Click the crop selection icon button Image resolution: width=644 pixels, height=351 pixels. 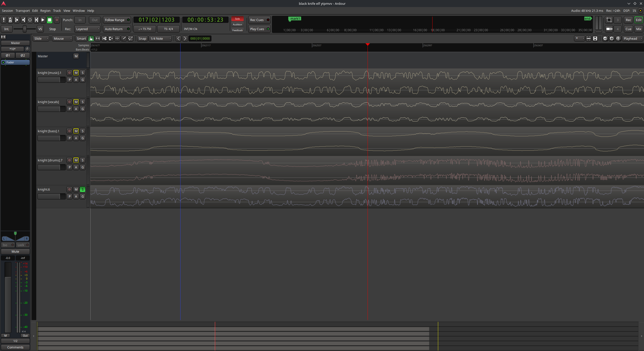click(x=609, y=20)
